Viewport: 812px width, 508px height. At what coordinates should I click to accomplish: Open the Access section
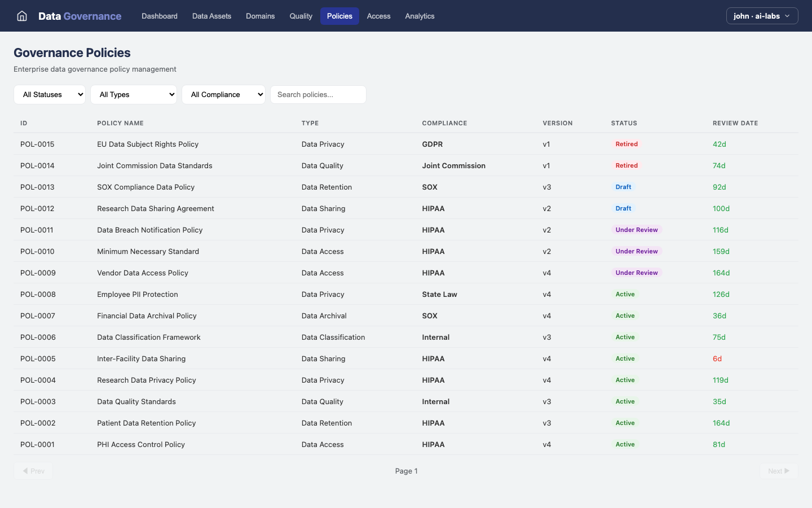point(378,16)
